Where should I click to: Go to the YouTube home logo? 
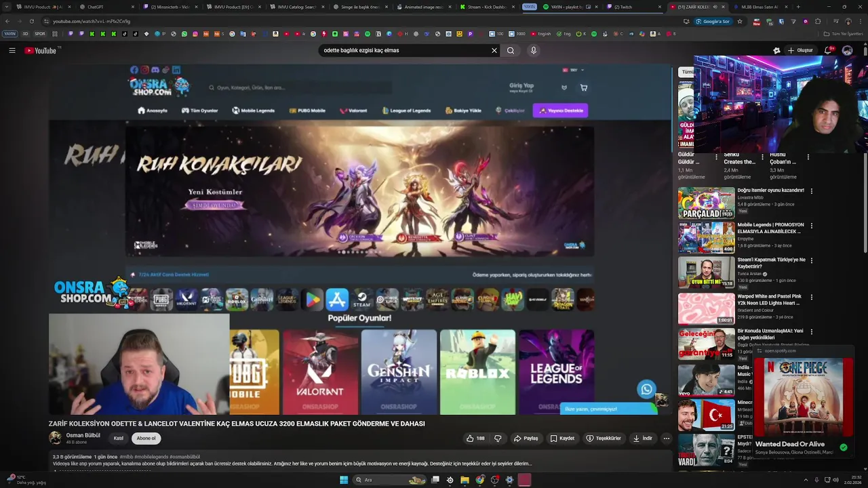tap(41, 50)
